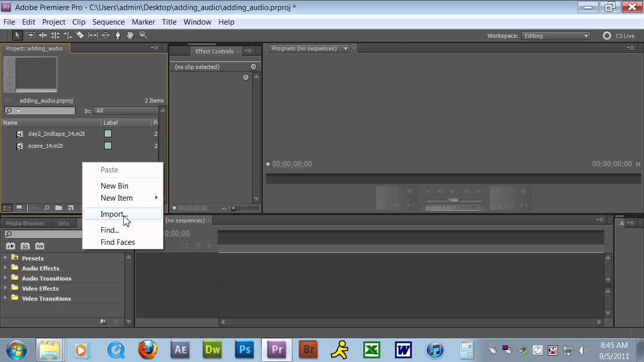Viewport: 644px width, 362px height.
Task: Toggle Accelerated Effects filter icon
Action: 10,246
